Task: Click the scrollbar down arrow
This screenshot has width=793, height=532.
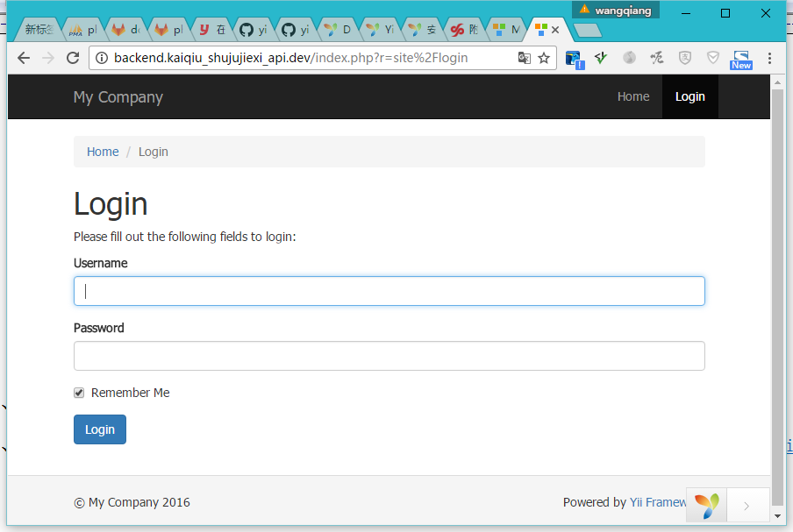Action: (777, 516)
